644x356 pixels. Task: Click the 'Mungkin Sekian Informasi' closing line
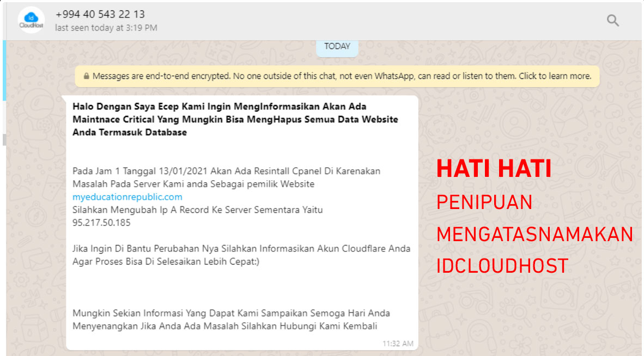click(x=231, y=313)
